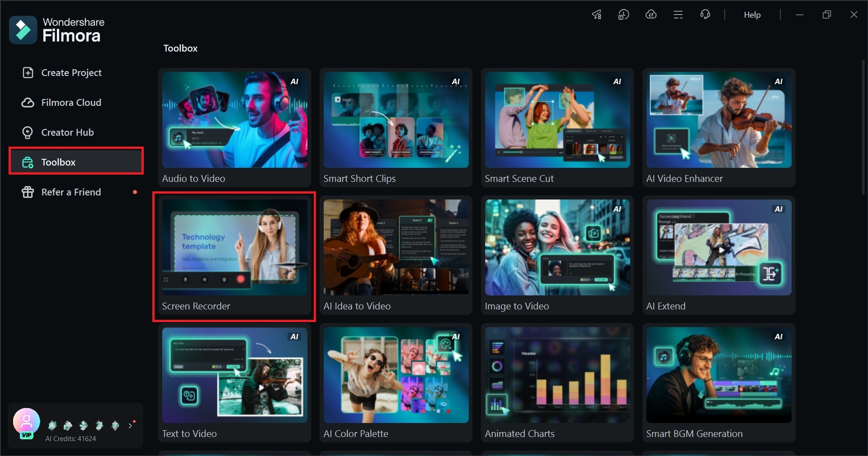Open Help menu

click(752, 14)
